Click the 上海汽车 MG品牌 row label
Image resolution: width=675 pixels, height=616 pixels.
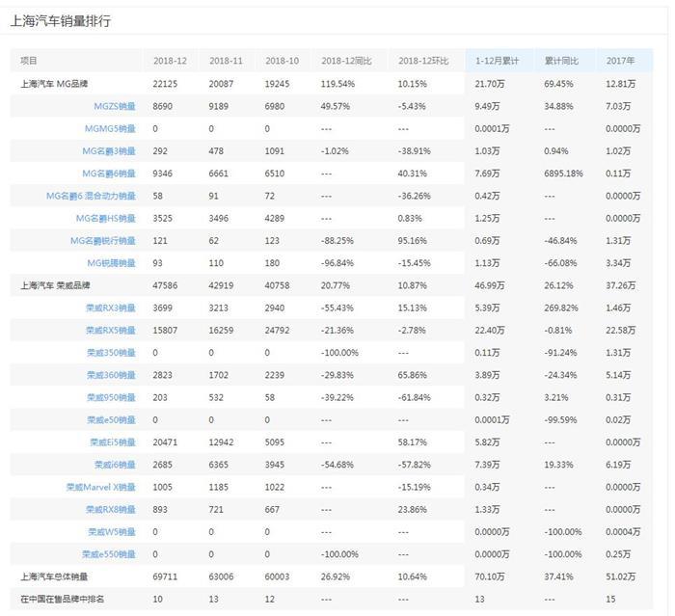[54, 84]
